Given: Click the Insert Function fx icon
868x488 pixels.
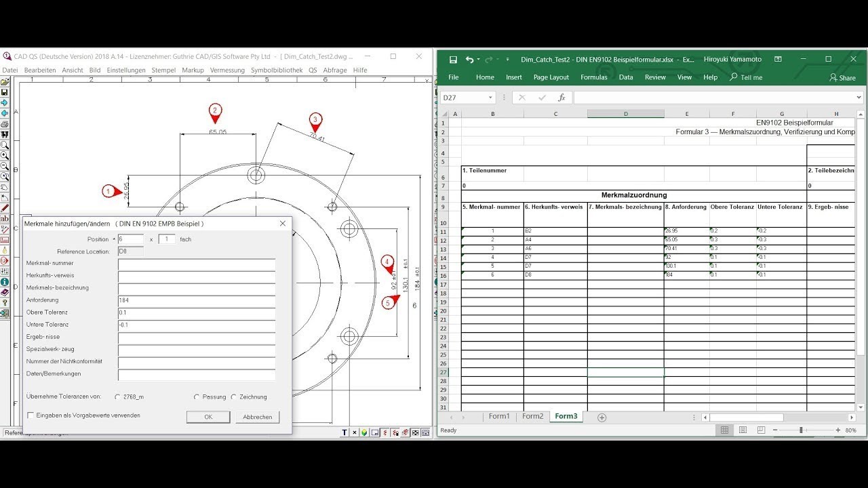Looking at the screenshot, I should click(561, 98).
